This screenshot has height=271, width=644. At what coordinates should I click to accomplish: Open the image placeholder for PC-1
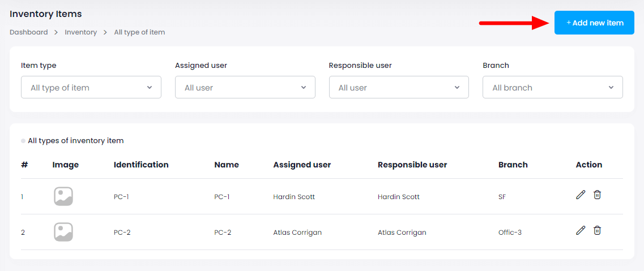pyautogui.click(x=63, y=197)
